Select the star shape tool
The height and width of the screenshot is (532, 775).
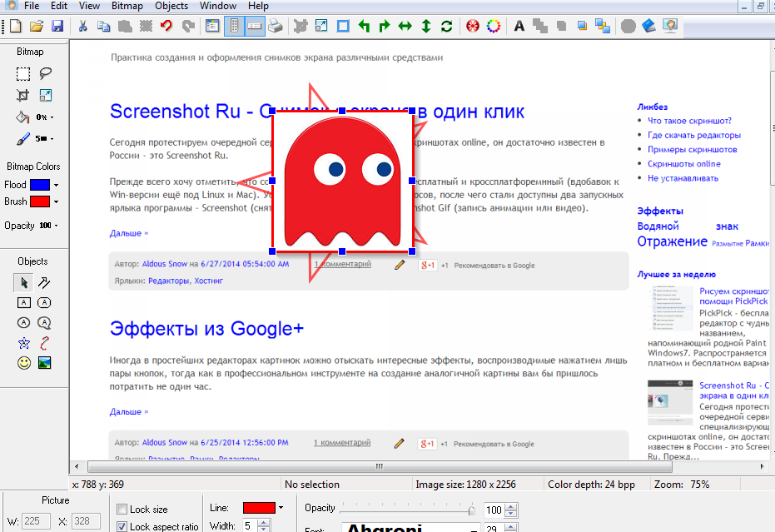(23, 343)
